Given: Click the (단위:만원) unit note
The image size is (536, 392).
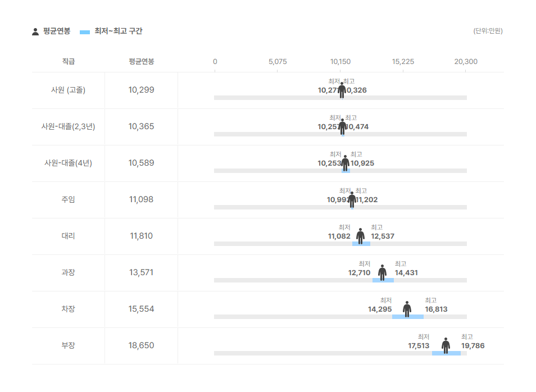Looking at the screenshot, I should point(488,31).
